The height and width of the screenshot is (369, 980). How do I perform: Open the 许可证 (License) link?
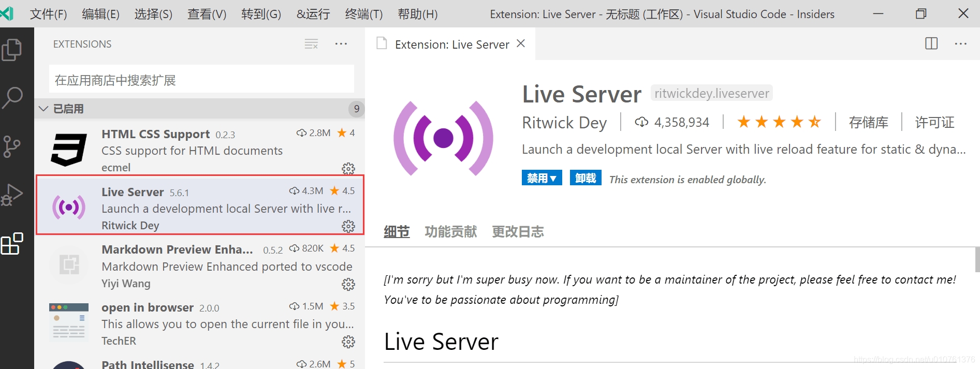point(934,123)
